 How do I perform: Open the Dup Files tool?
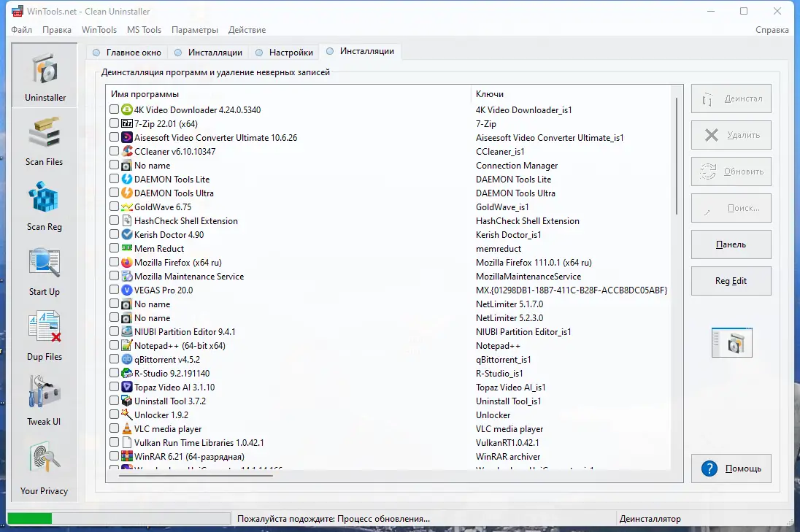45,336
